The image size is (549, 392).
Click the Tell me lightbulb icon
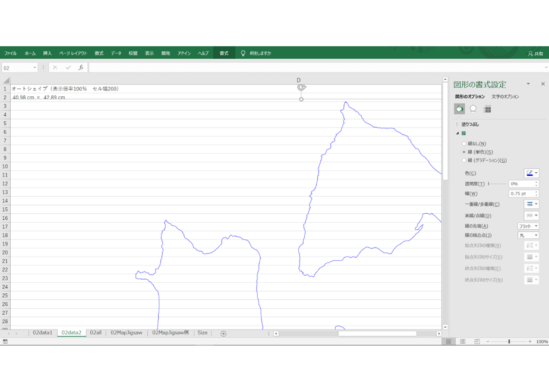pyautogui.click(x=243, y=53)
